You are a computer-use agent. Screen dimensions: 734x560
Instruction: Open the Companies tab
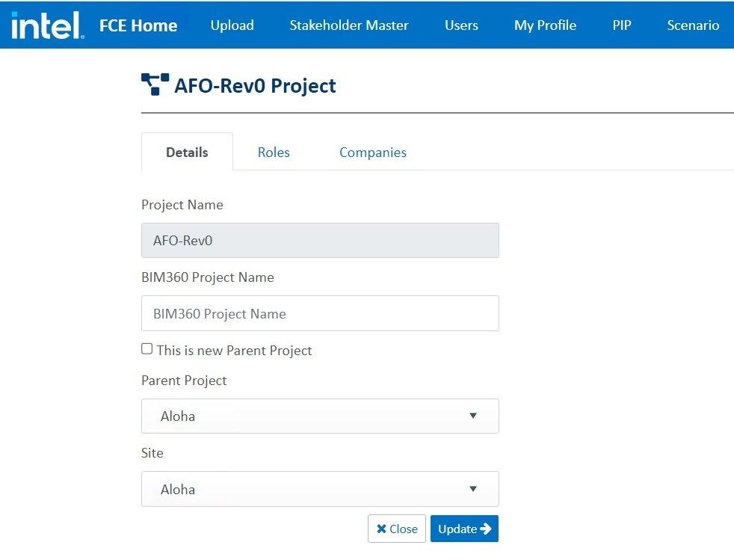[x=373, y=153]
